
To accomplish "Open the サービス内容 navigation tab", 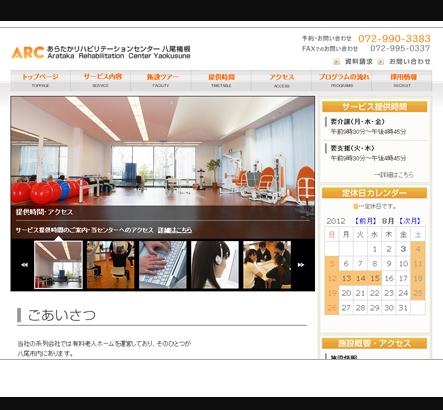I will (101, 80).
